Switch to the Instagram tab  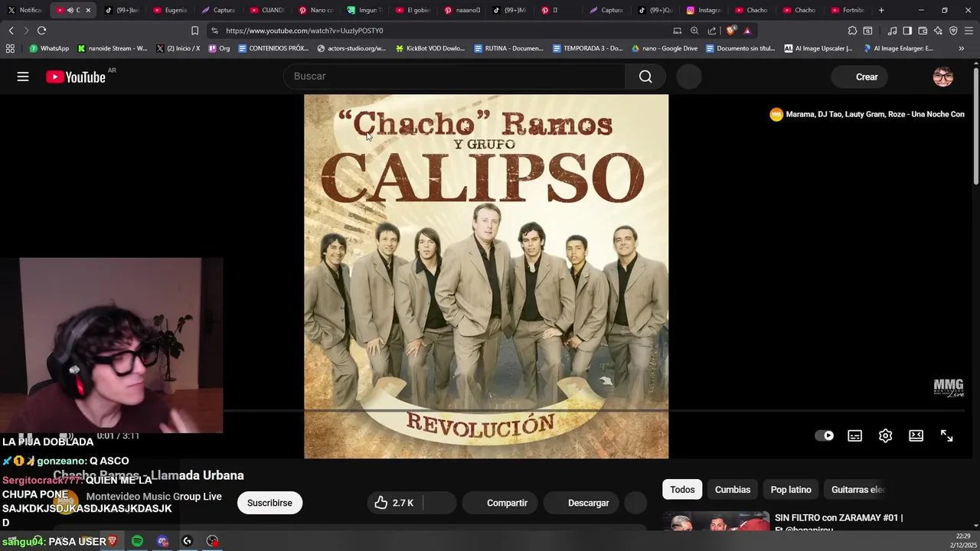coord(704,10)
